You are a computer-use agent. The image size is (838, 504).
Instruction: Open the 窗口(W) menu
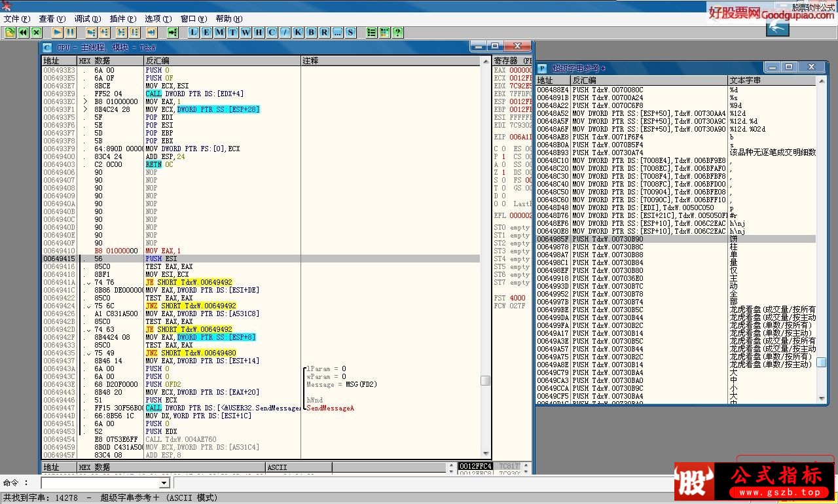(x=194, y=19)
